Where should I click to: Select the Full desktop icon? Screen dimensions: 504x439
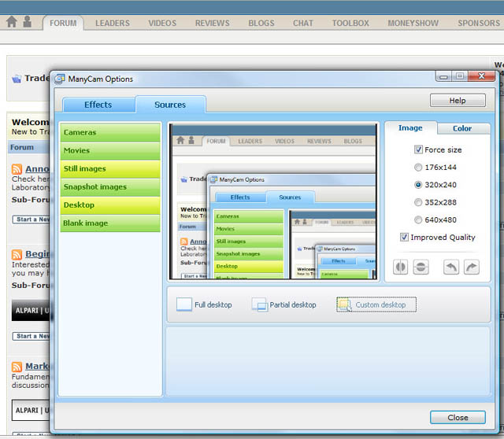pos(184,304)
